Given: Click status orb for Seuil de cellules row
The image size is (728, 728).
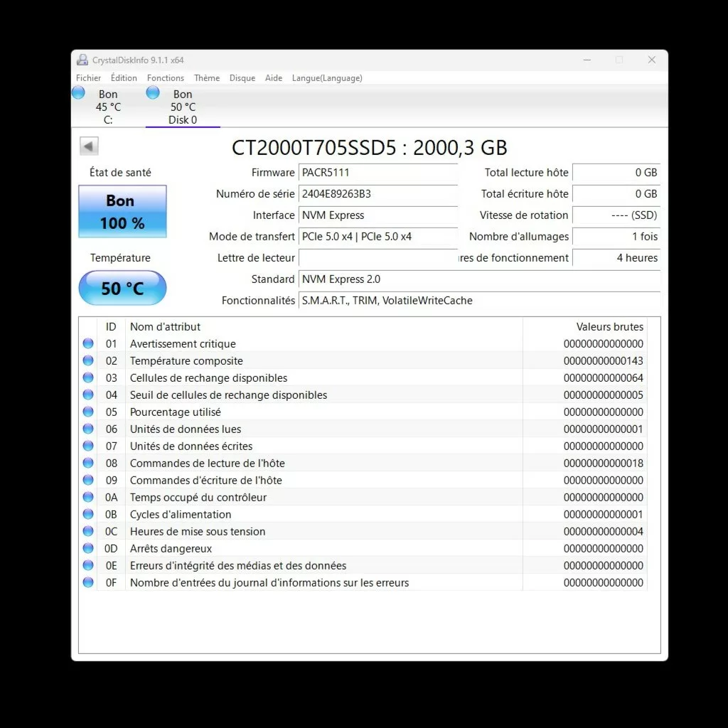Looking at the screenshot, I should 88,395.
